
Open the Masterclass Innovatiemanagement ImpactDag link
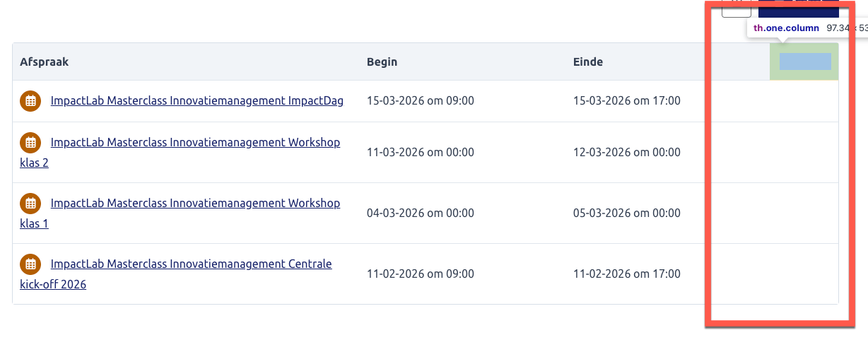(x=197, y=100)
